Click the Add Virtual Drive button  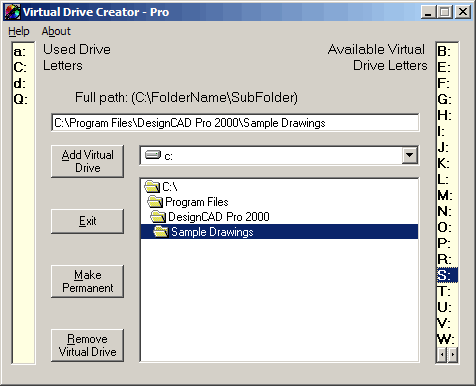(87, 161)
